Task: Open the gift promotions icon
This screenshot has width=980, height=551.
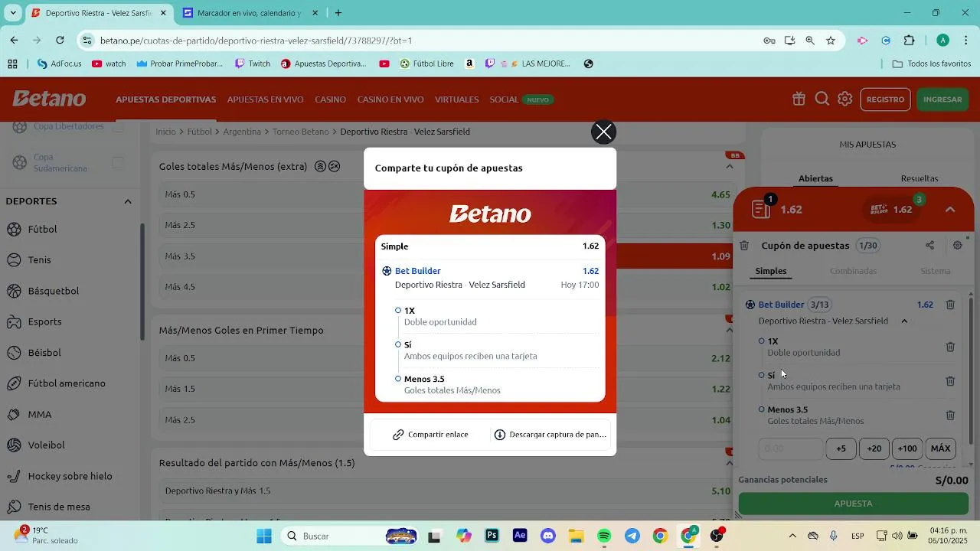Action: (799, 99)
